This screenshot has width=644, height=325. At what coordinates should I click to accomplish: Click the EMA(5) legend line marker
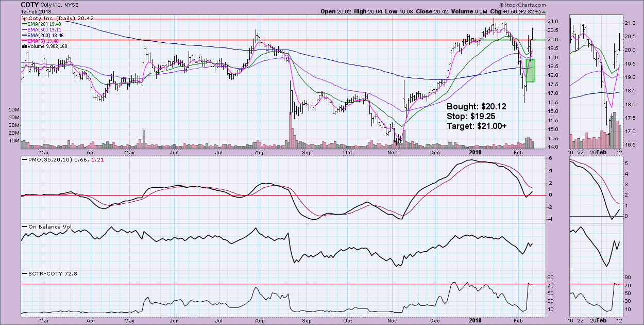pos(24,41)
